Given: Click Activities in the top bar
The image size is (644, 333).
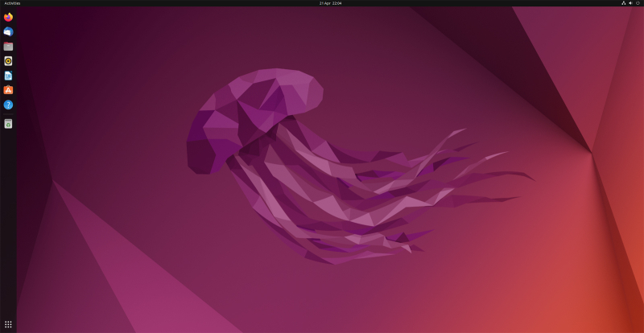Looking at the screenshot, I should pyautogui.click(x=12, y=3).
